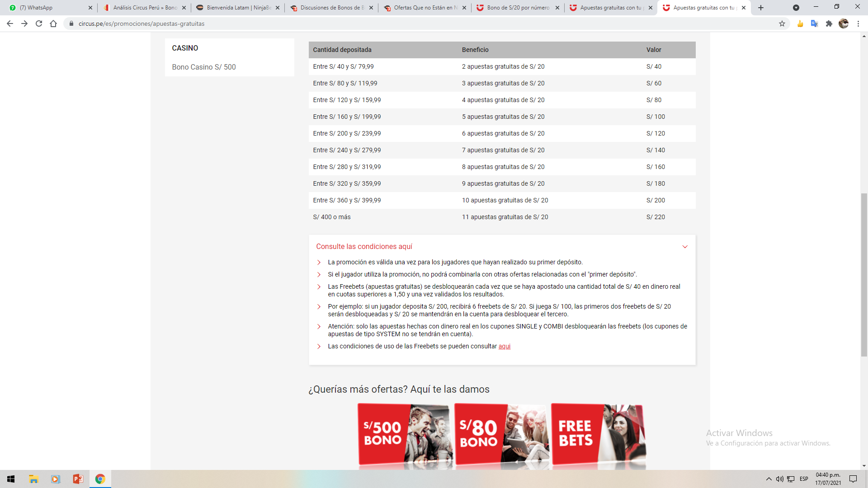Click the address bar URL
The height and width of the screenshot is (488, 868).
pyautogui.click(x=142, y=23)
